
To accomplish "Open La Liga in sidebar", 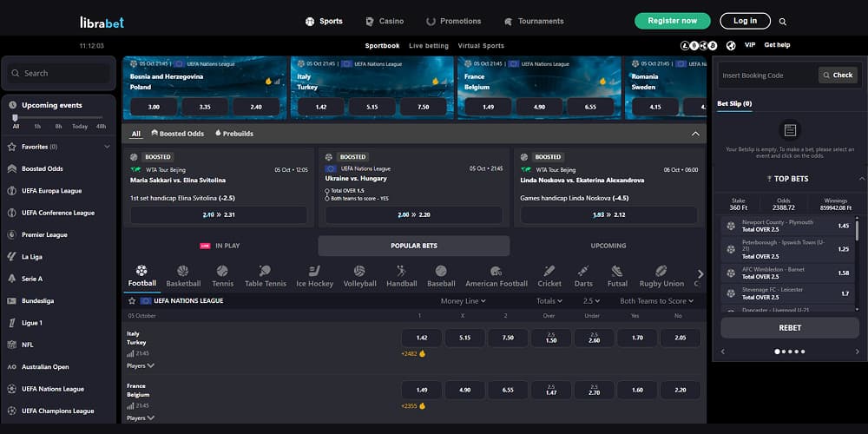I will click(x=31, y=257).
